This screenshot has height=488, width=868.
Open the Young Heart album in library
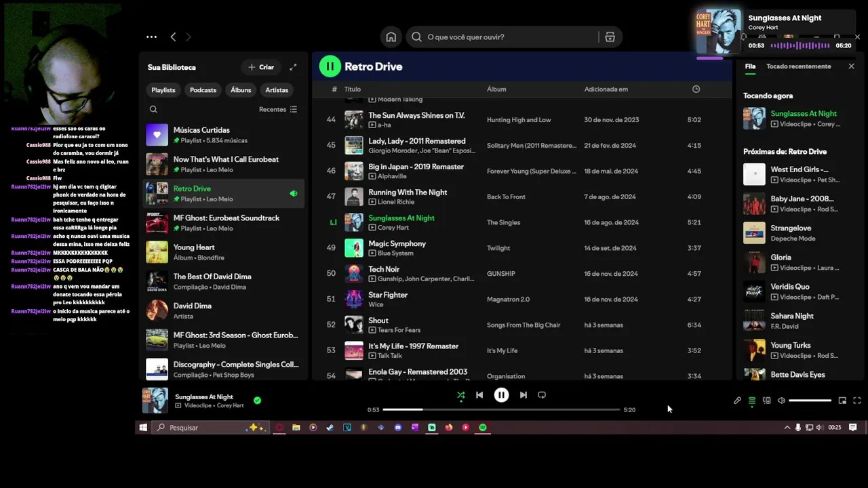[224, 252]
